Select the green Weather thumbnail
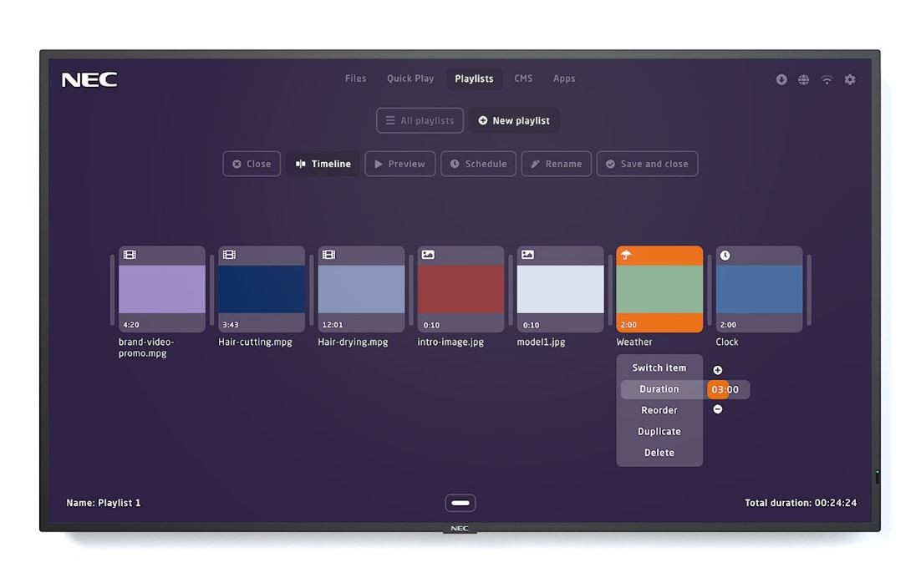This screenshot has height=588, width=921. [659, 289]
